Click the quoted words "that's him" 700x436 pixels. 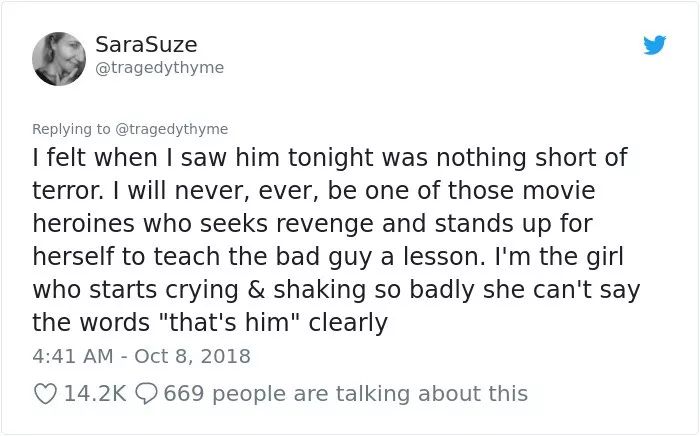229,323
